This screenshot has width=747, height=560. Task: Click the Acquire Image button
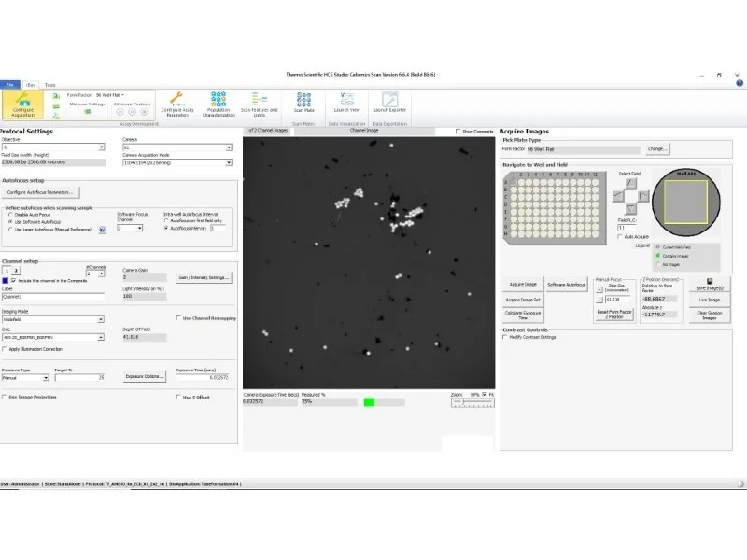[523, 284]
